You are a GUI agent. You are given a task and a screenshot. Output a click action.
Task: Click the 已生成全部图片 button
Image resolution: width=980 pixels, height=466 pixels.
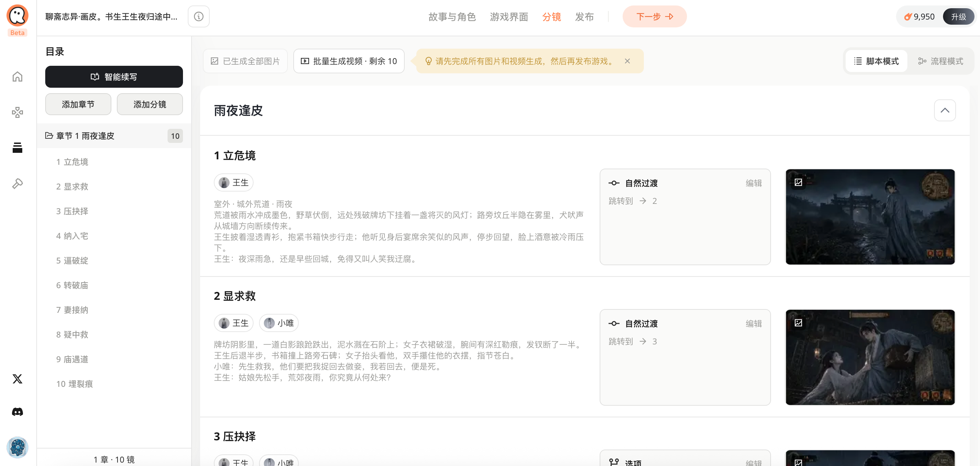245,61
